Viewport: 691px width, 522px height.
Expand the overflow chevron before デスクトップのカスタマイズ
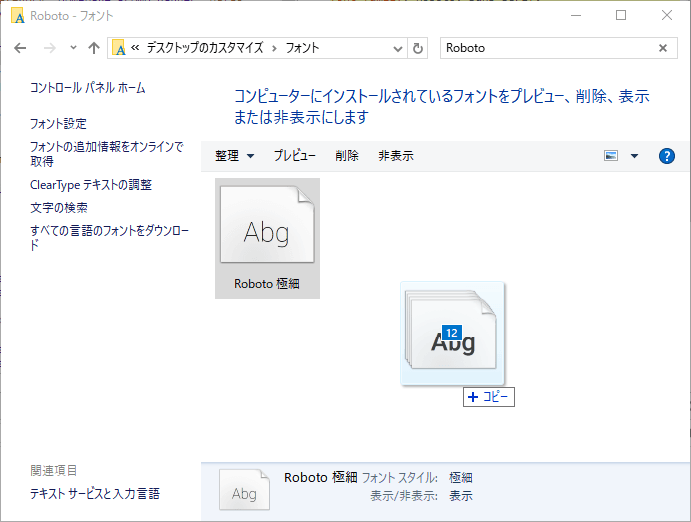(135, 48)
